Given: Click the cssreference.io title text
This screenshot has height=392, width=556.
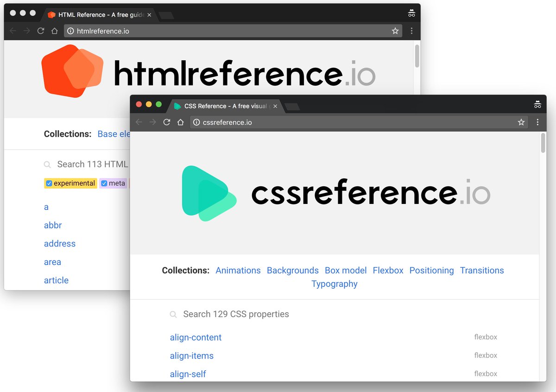Looking at the screenshot, I should pyautogui.click(x=371, y=193).
